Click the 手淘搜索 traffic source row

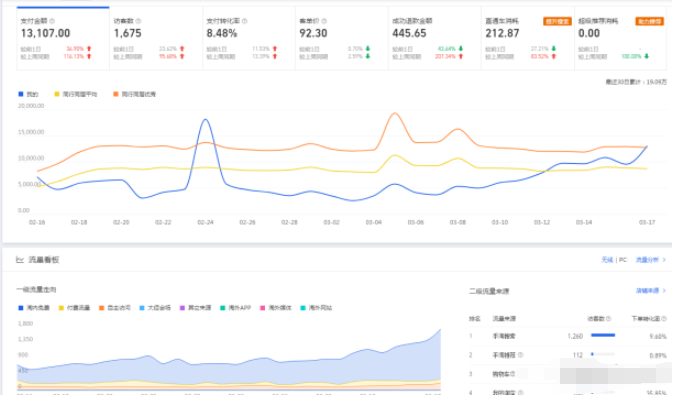567,336
